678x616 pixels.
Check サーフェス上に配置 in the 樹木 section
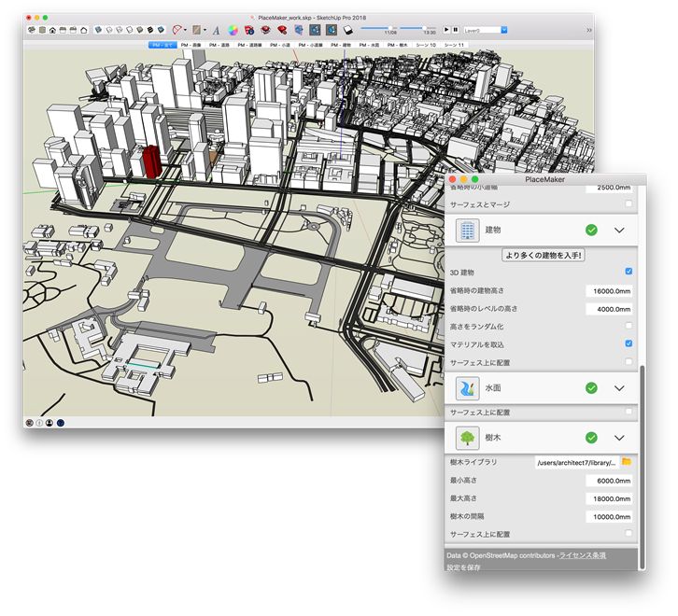coord(629,534)
